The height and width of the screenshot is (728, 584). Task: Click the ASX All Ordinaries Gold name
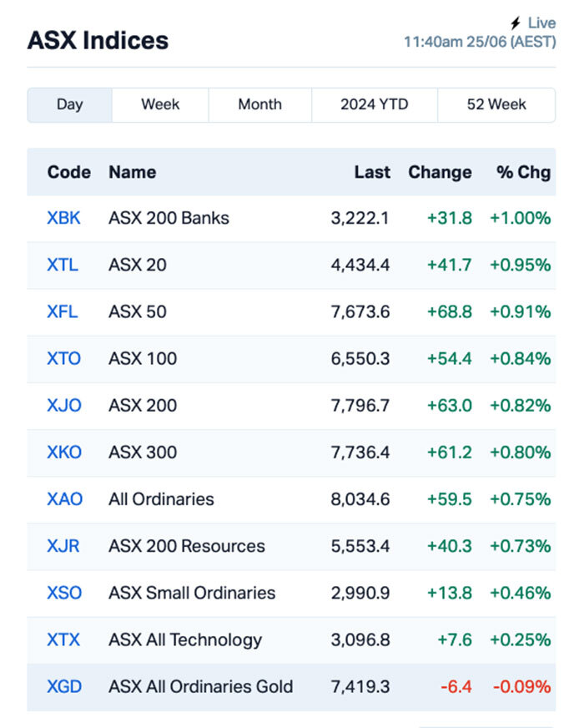coord(200,687)
